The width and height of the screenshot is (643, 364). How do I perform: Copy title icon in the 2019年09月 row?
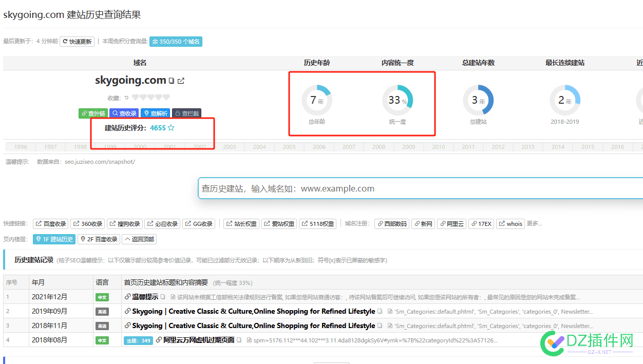(380, 311)
